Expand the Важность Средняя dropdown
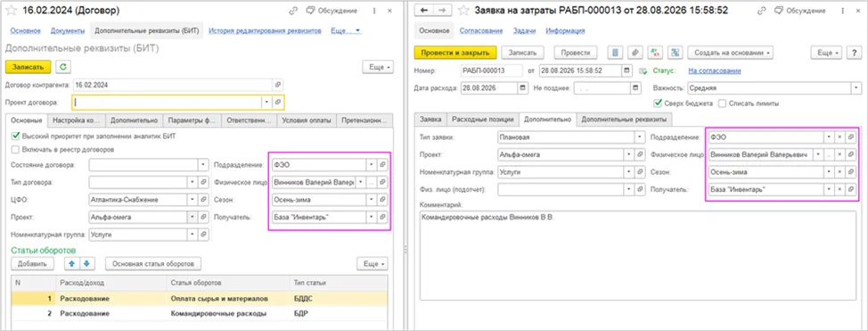This screenshot has width=868, height=331. click(x=856, y=88)
